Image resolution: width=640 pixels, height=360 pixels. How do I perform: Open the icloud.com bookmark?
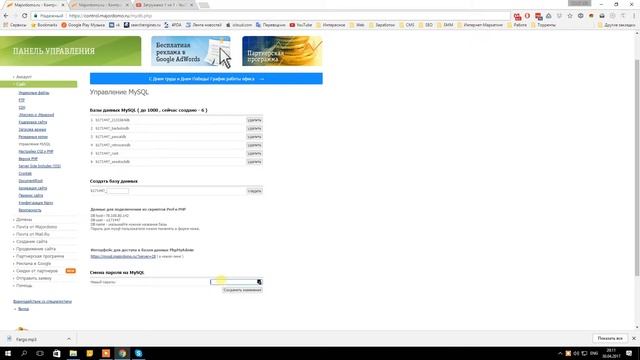239,25
